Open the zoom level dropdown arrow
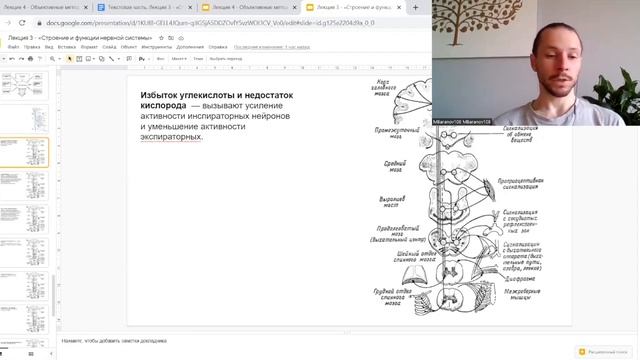The height and width of the screenshot is (360, 640). (59, 59)
